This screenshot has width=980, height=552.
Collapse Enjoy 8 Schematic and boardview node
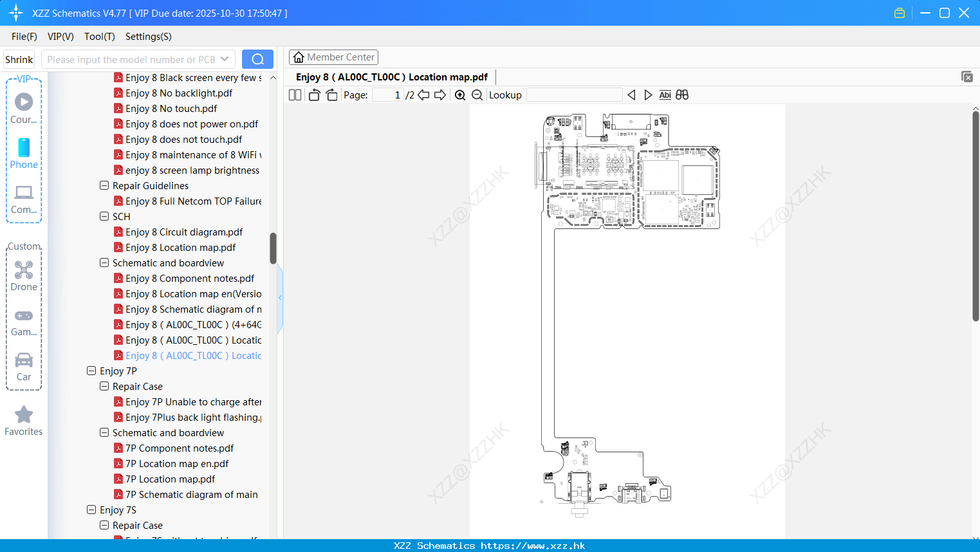104,262
